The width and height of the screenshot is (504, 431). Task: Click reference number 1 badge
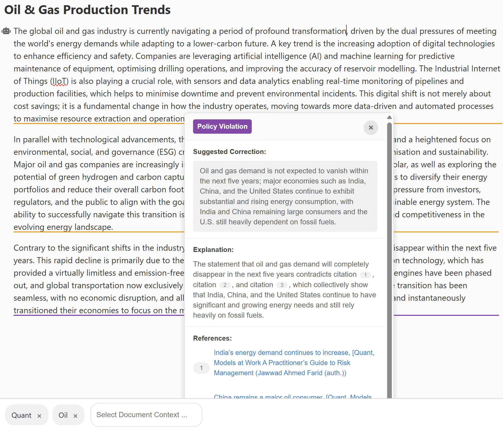[201, 368]
